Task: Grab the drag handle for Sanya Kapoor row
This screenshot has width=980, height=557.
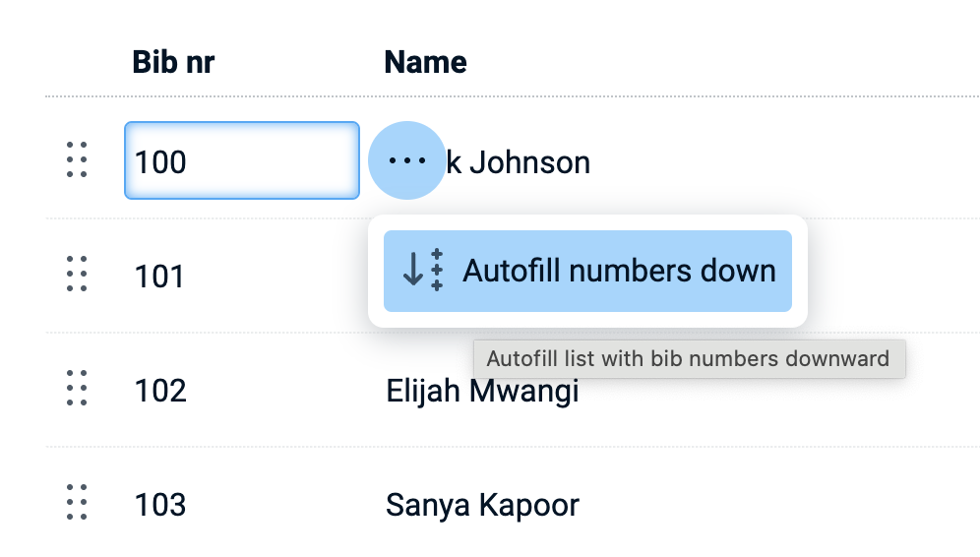Action: tap(77, 503)
